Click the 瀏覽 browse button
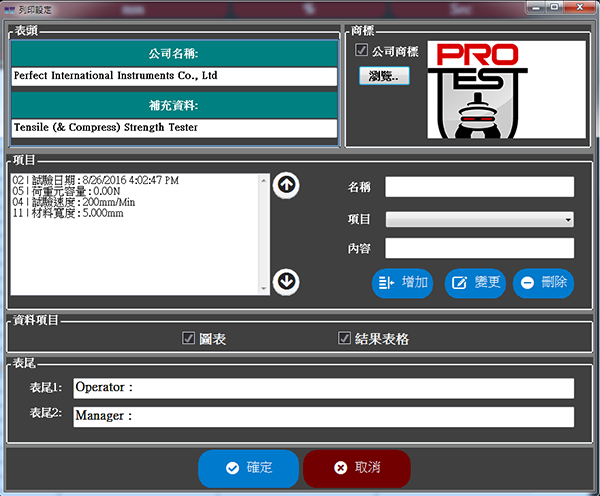This screenshot has width=600, height=496. [384, 76]
